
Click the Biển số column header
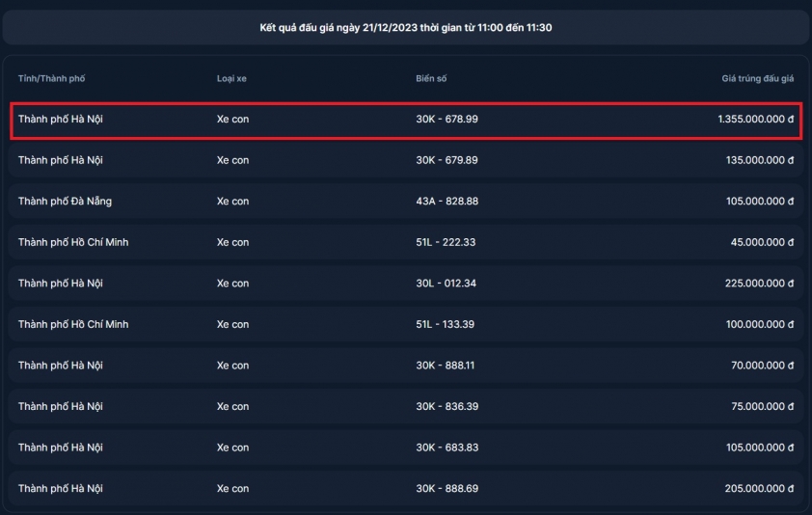(x=431, y=78)
